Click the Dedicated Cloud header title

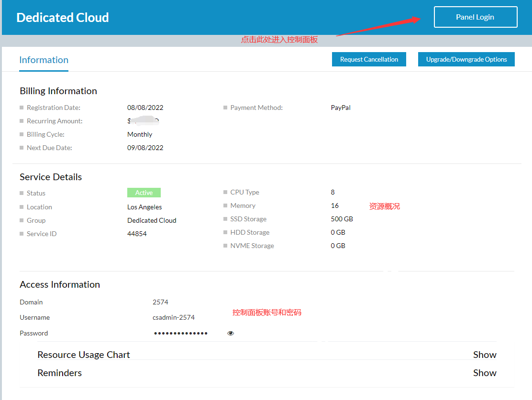[63, 18]
